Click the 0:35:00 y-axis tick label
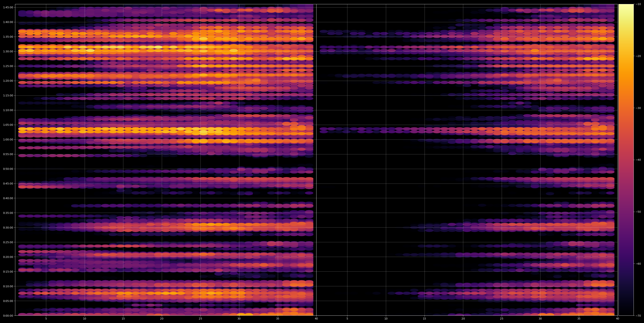The image size is (644, 323). (8, 213)
